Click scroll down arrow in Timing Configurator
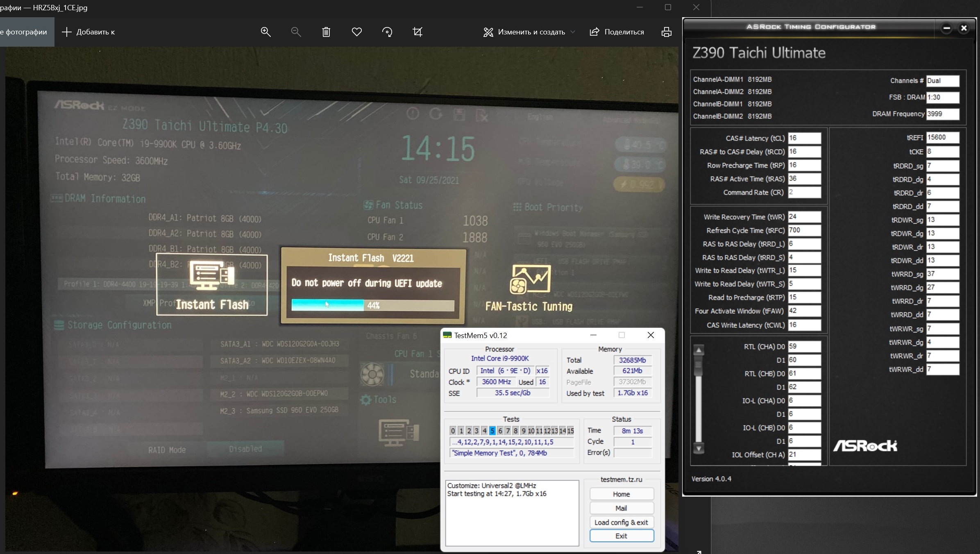Viewport: 980px width, 554px height. (x=699, y=448)
